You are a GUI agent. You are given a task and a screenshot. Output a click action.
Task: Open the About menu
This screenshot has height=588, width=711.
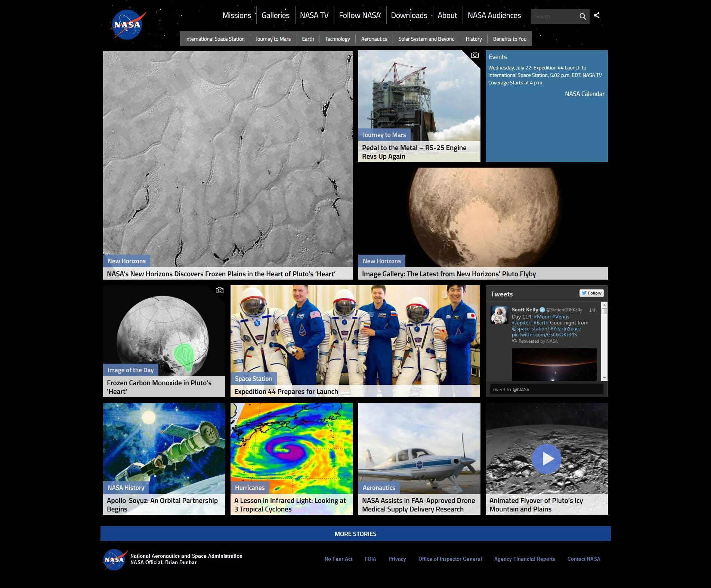click(447, 15)
